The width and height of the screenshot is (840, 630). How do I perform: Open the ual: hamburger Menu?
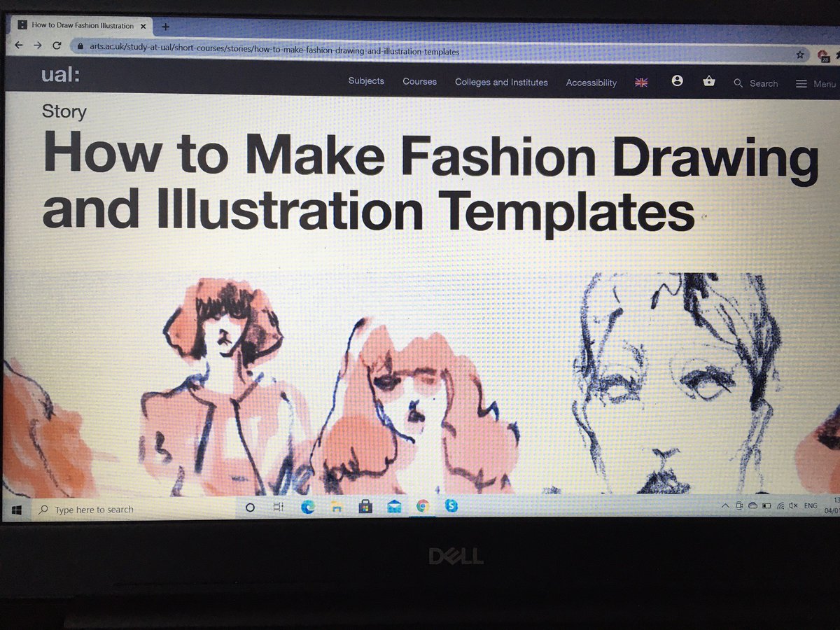(802, 83)
